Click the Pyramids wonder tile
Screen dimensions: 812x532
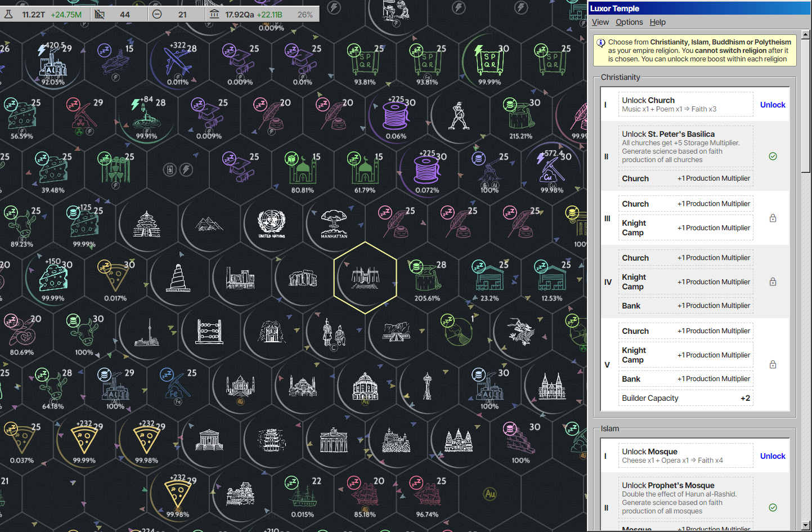209,223
